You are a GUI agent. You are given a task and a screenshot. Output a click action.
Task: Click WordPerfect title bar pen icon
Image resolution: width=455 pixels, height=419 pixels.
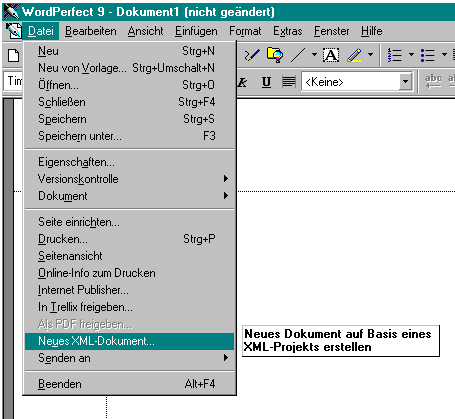[11, 12]
